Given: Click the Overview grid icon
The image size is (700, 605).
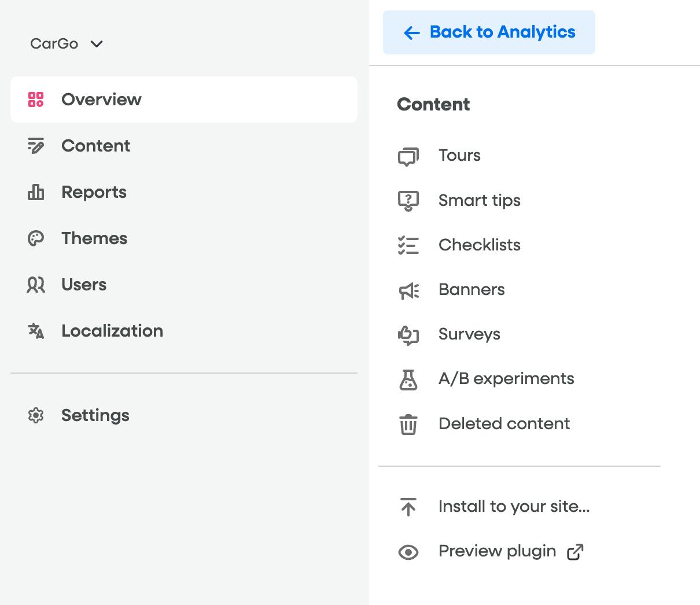Looking at the screenshot, I should (x=36, y=99).
